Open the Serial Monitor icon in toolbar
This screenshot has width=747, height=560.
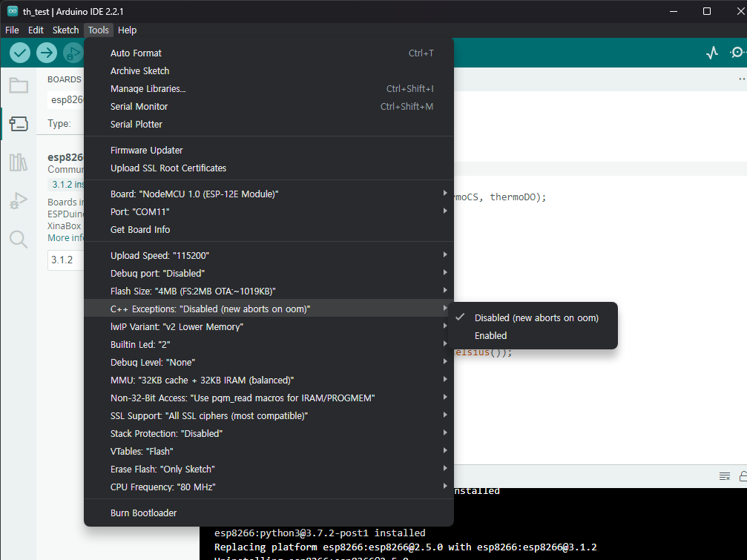(738, 53)
